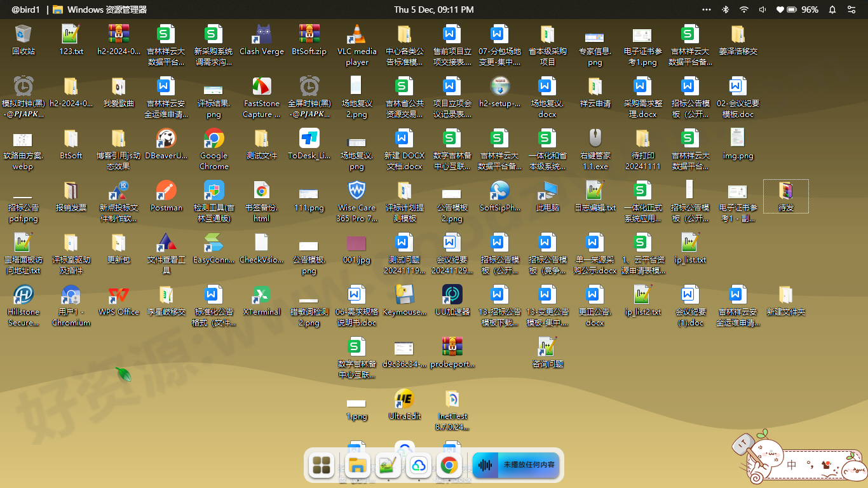Image resolution: width=868 pixels, height=488 pixels.
Task: Click the Wi-Fi status icon in top bar
Action: [743, 10]
